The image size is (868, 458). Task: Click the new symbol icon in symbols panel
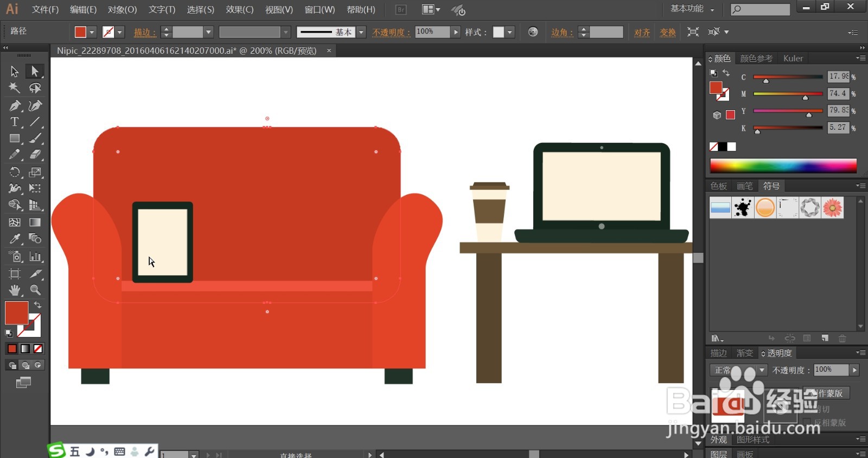[825, 338]
